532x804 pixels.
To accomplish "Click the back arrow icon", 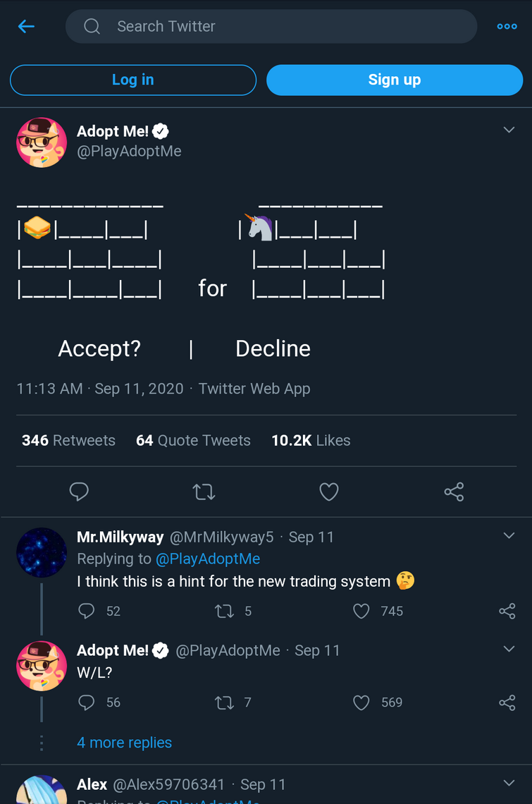I will tap(26, 27).
